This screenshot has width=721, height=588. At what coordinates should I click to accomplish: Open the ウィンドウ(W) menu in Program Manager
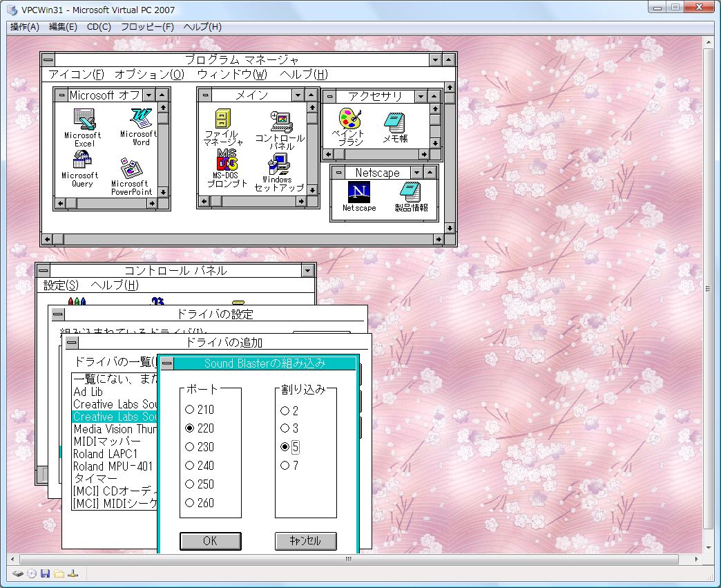click(x=232, y=75)
